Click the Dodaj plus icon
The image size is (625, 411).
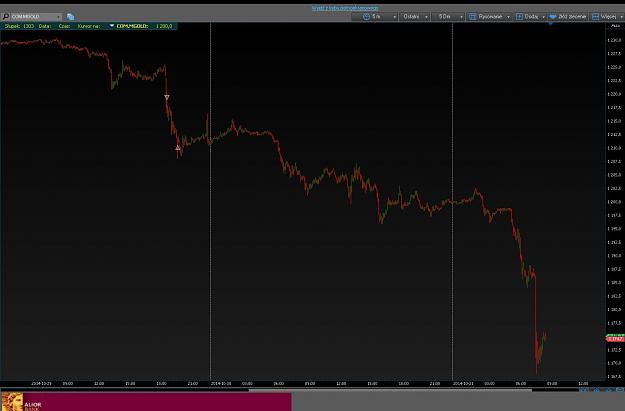click(519, 16)
